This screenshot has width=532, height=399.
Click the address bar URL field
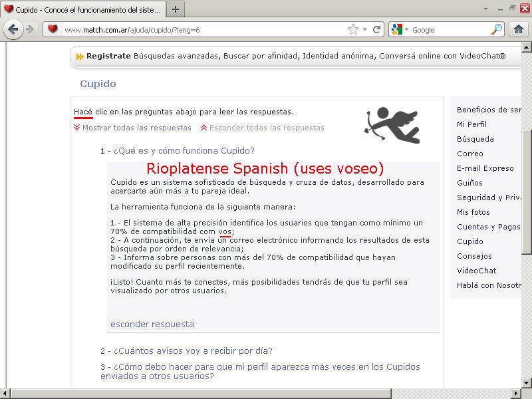pyautogui.click(x=203, y=30)
